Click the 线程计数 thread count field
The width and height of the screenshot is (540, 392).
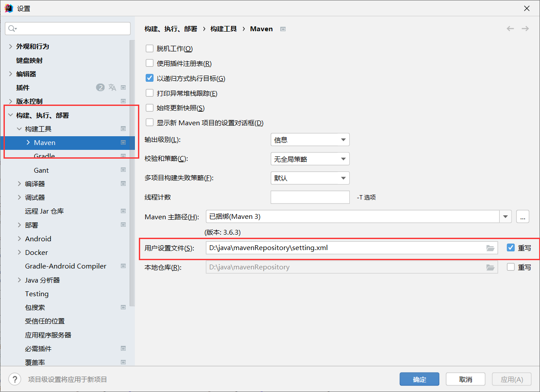[x=310, y=197]
